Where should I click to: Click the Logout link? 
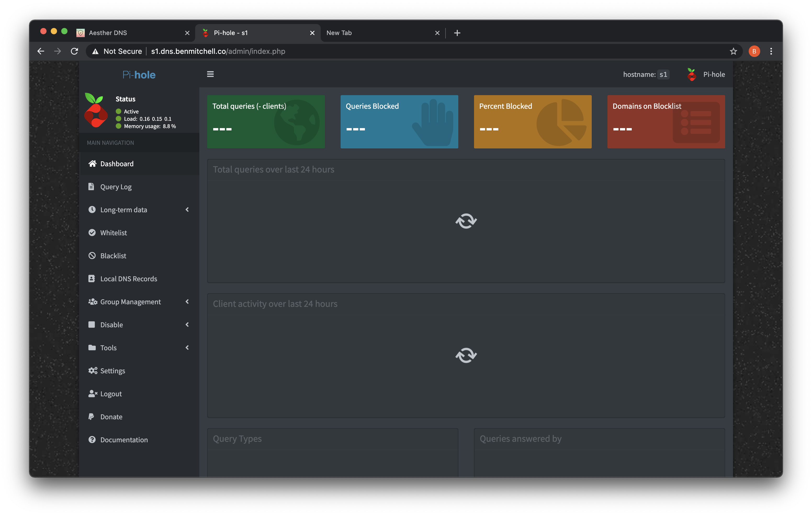(139, 394)
